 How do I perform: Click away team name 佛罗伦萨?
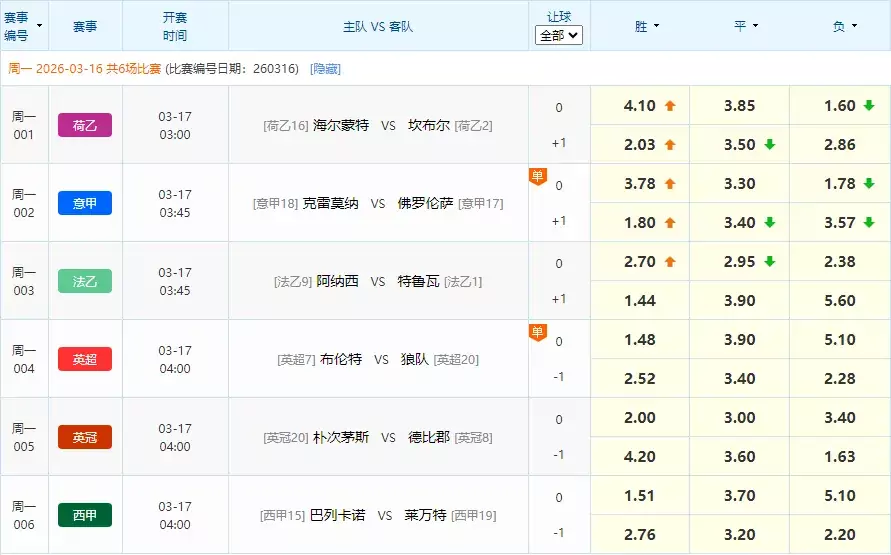pyautogui.click(x=425, y=203)
